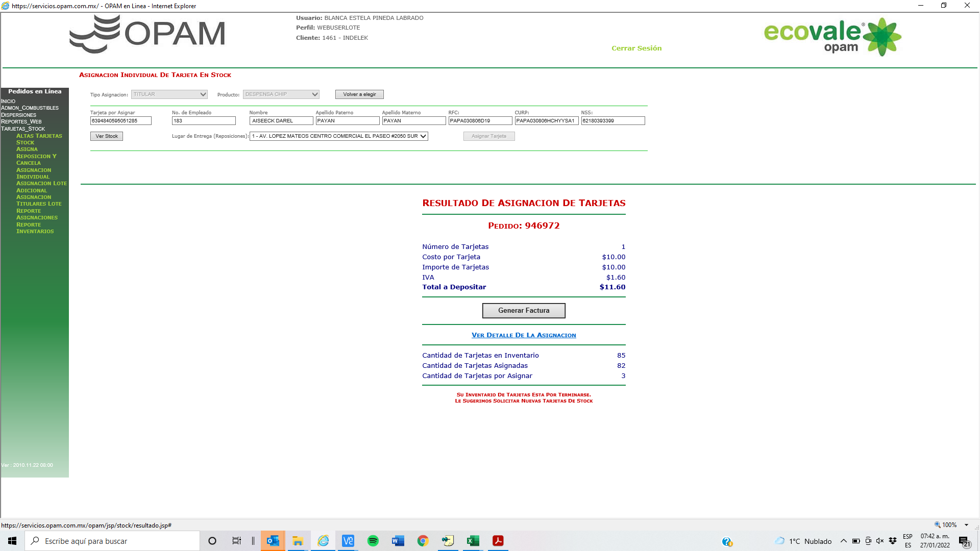
Task: Open Task View in taskbar
Action: 237,541
